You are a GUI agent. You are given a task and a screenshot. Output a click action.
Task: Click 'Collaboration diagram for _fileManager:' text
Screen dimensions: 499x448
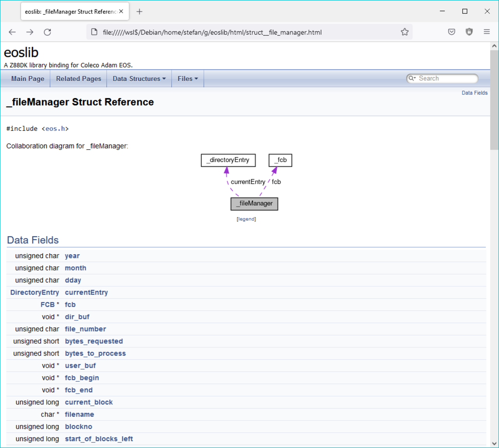(67, 146)
